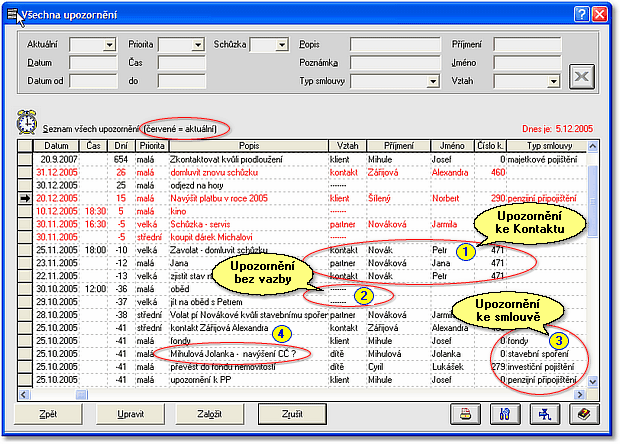Click the Upravit button
This screenshot has height=444, width=620.
pos(131,413)
